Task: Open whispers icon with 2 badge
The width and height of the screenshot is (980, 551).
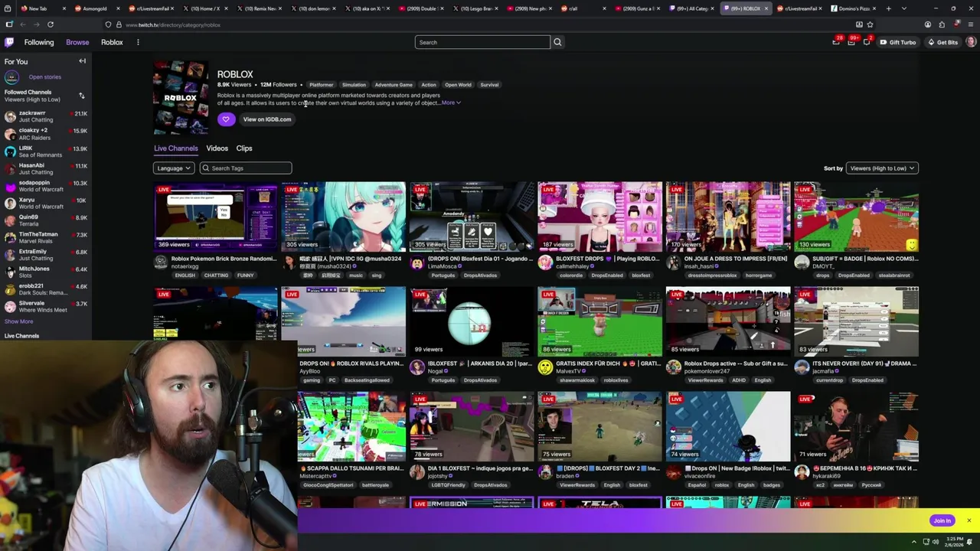Action: pos(867,42)
